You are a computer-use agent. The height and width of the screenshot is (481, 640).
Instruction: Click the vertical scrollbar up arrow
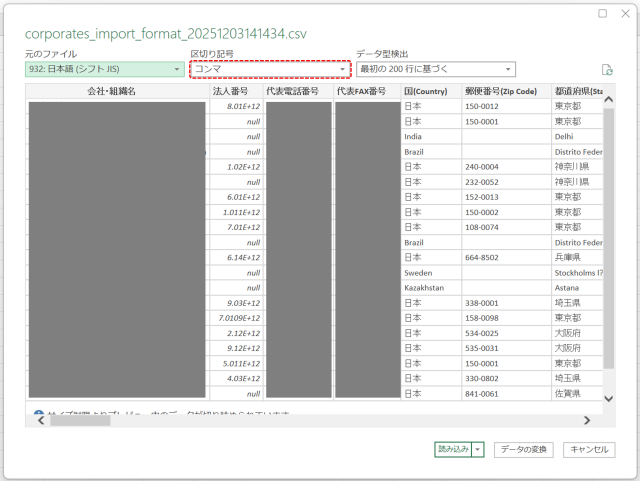coord(609,100)
